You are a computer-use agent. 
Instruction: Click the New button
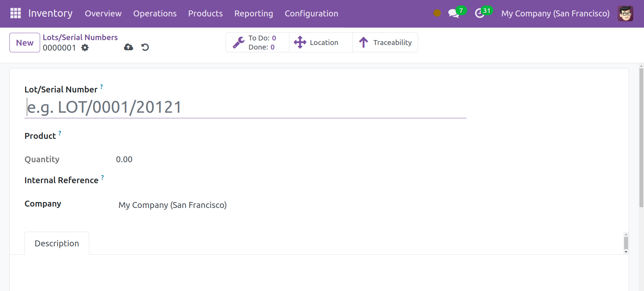(25, 43)
